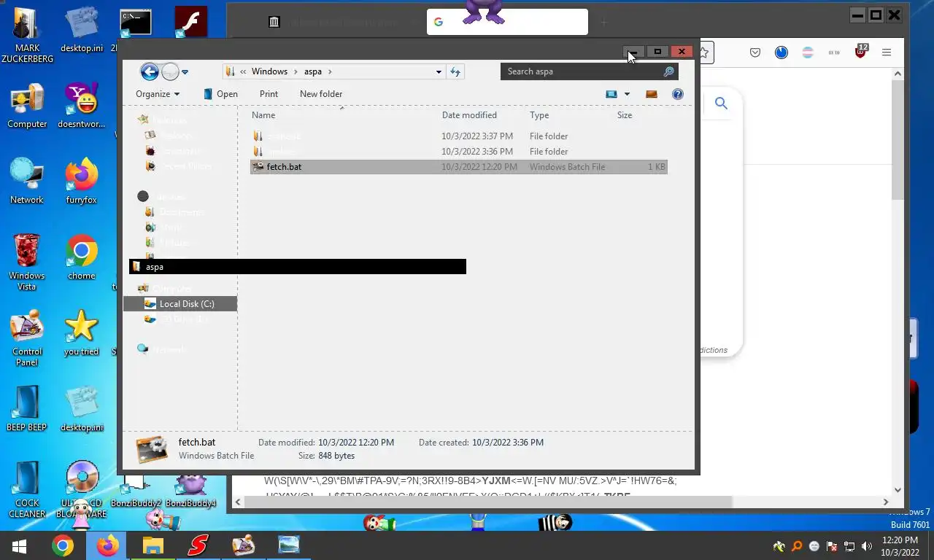Open the you tried star desktop icon
The height and width of the screenshot is (560, 934).
pos(81,332)
